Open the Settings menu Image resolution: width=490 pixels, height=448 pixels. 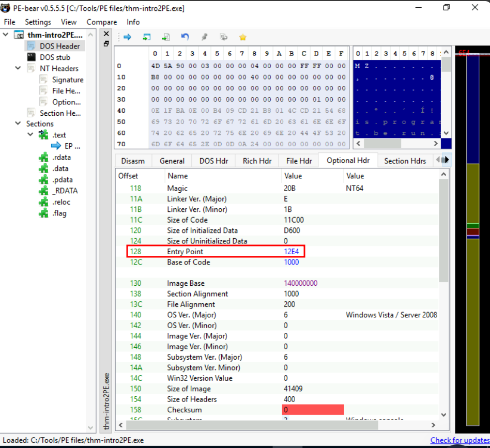click(38, 22)
